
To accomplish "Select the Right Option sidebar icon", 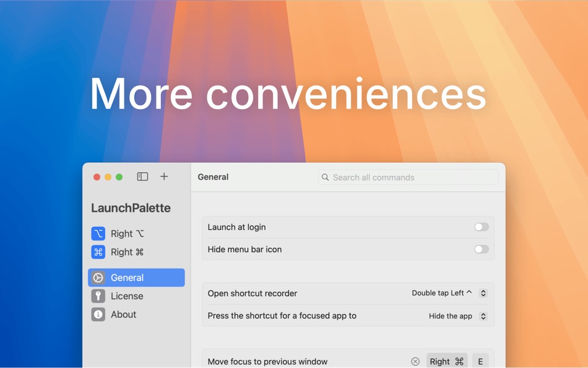I will (x=98, y=234).
